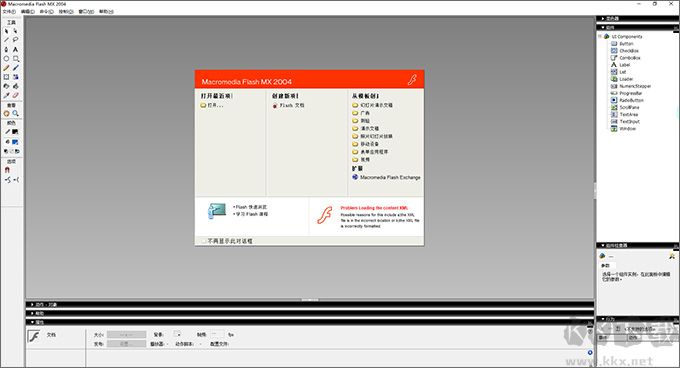
Task: Expand the 动作 panel header
Action: tap(33, 305)
